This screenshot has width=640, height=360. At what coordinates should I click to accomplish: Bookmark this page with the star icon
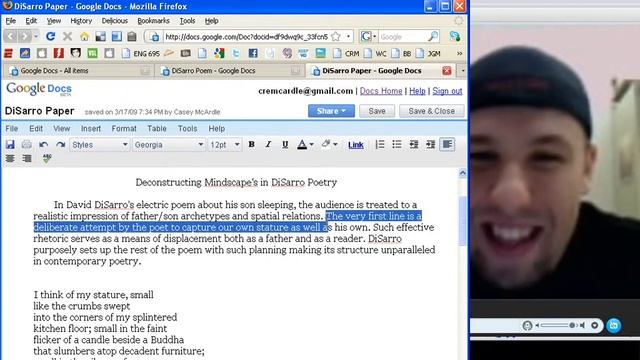(x=336, y=37)
